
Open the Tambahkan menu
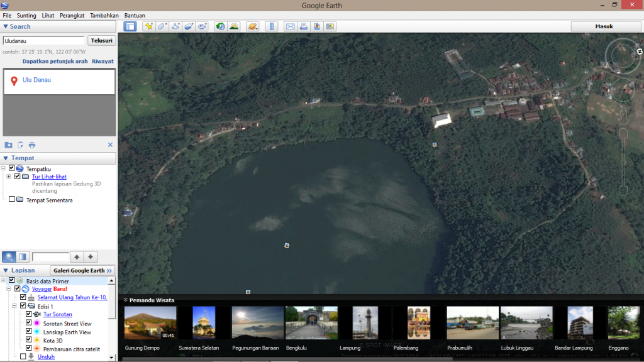coord(104,15)
